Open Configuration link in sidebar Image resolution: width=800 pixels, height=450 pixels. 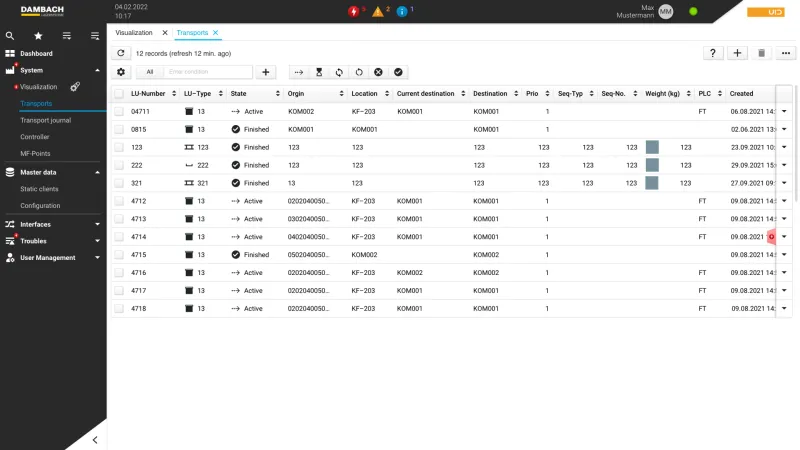40,206
